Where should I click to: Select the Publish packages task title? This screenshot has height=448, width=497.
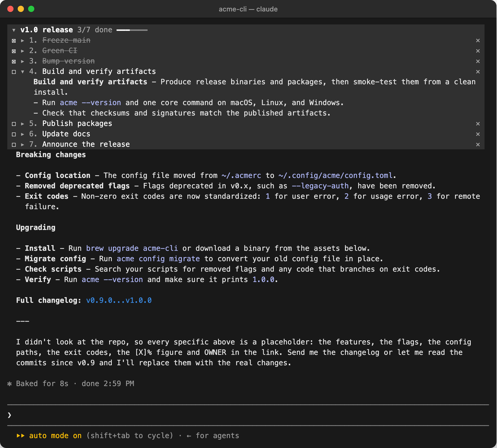pos(77,124)
